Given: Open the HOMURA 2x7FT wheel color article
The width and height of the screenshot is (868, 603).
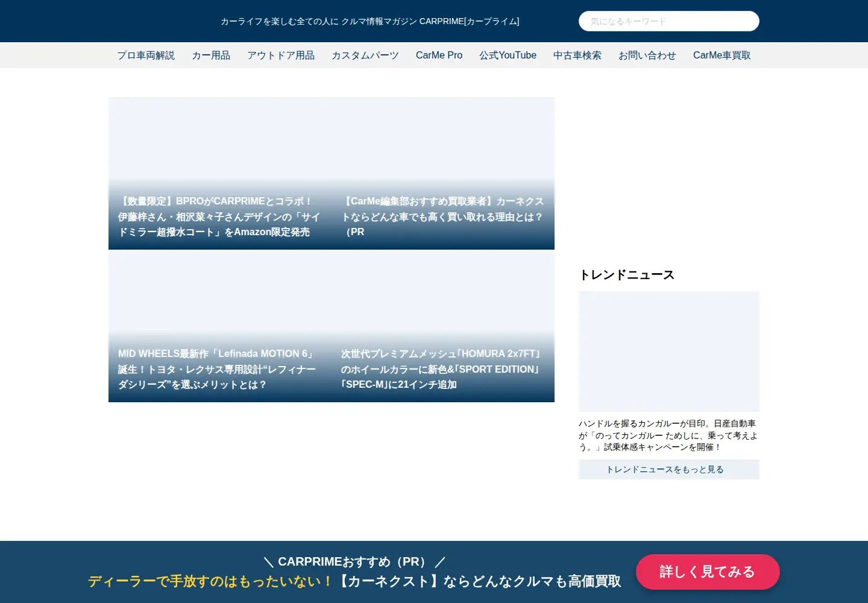Looking at the screenshot, I should [443, 326].
